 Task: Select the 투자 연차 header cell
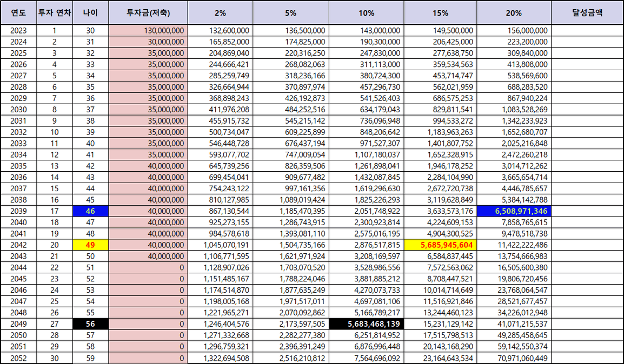click(54, 12)
